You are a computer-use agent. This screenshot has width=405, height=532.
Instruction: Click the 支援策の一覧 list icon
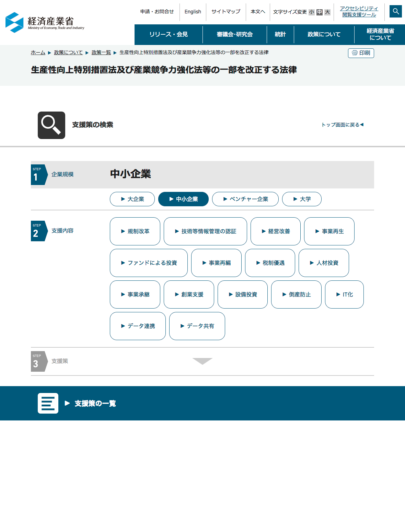point(48,403)
